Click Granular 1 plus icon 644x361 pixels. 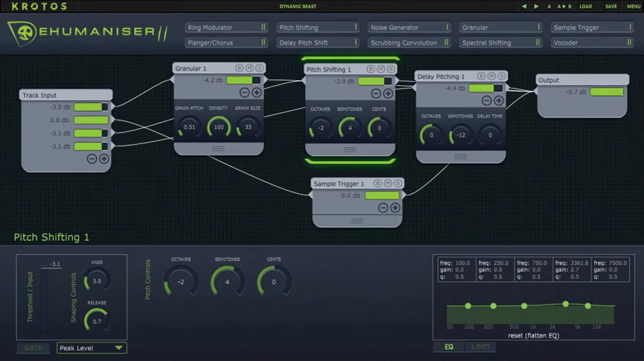256,93
